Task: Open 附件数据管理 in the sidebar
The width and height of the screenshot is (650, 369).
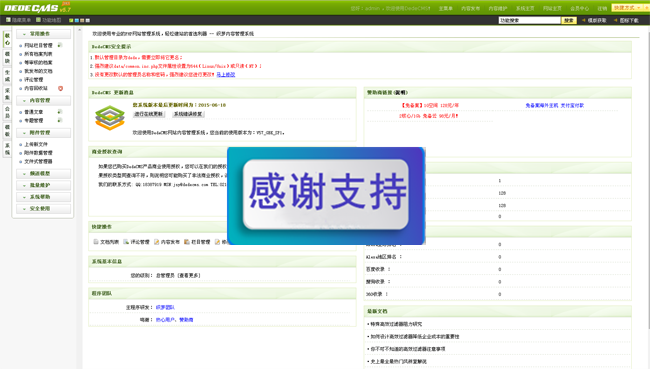Action: point(38,153)
